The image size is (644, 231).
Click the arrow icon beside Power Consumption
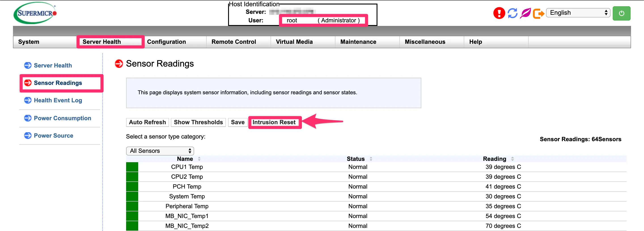(x=28, y=118)
